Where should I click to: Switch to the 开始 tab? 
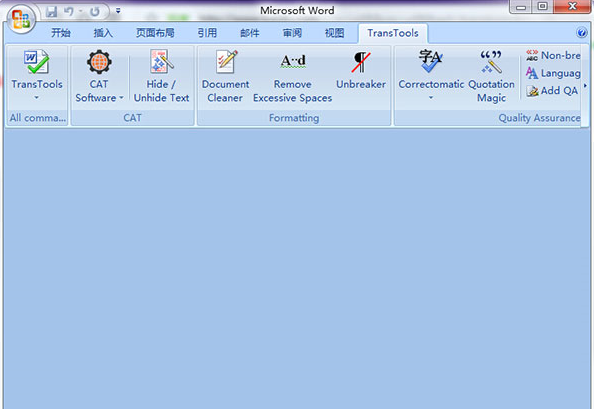click(61, 33)
